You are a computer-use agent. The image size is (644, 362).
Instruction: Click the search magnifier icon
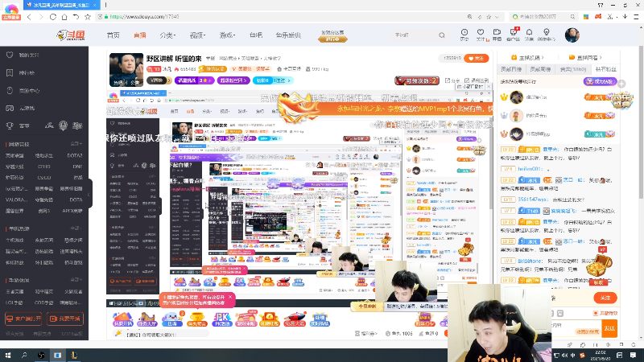tap(441, 35)
